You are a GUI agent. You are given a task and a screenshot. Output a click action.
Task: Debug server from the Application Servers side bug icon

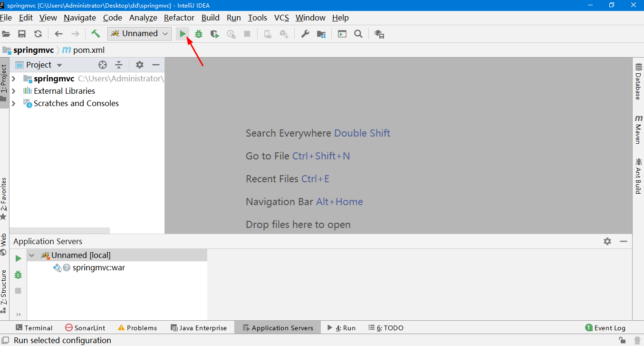(x=18, y=275)
